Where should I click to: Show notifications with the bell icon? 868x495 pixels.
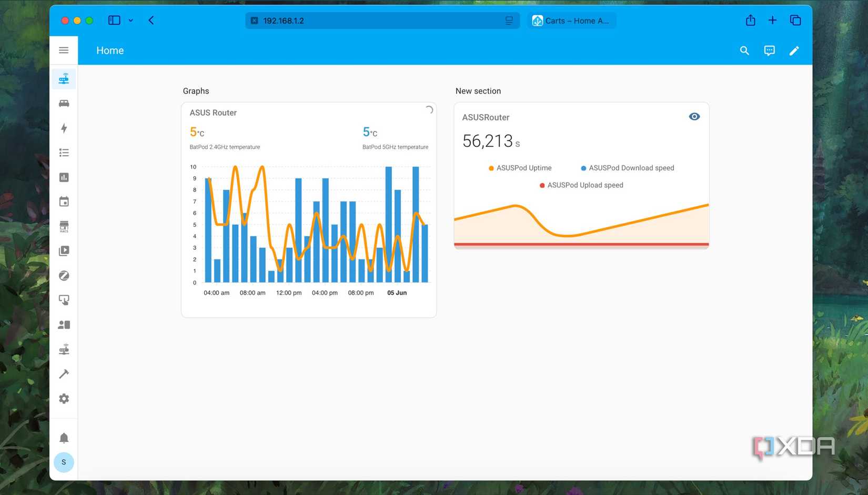(64, 437)
